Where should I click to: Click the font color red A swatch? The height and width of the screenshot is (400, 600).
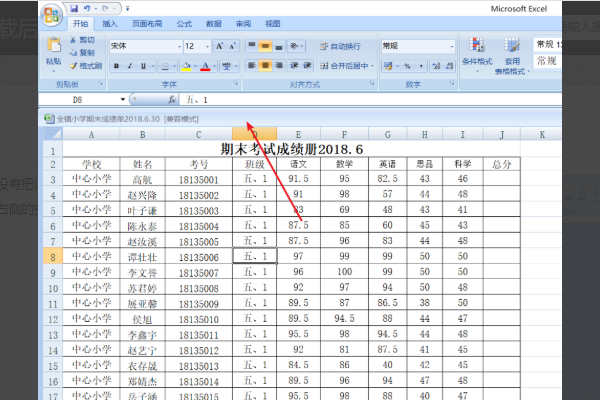(204, 67)
